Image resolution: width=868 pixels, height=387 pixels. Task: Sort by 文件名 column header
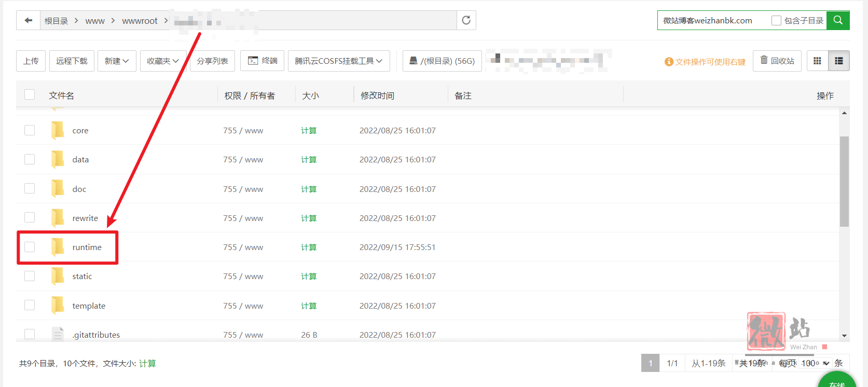click(x=61, y=95)
